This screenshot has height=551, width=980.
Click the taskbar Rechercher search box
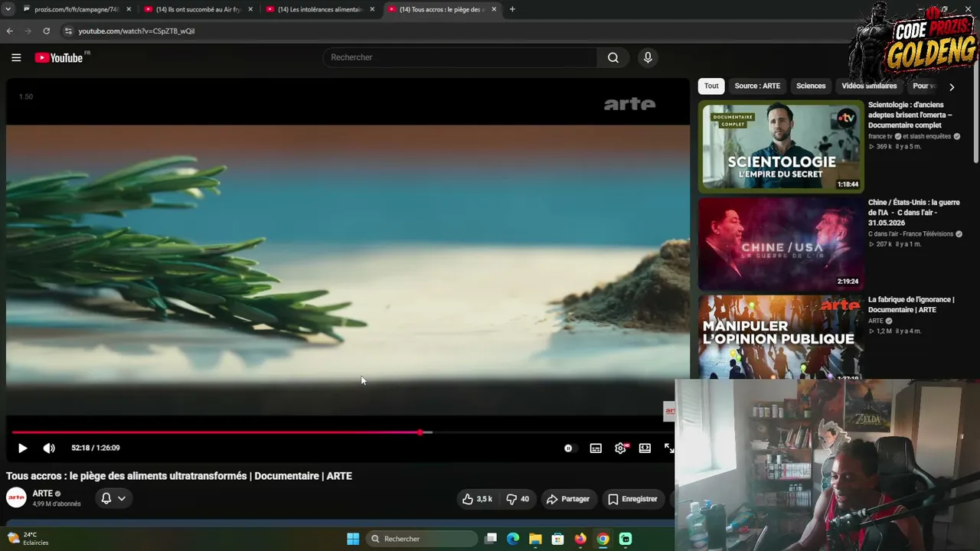[x=422, y=539]
